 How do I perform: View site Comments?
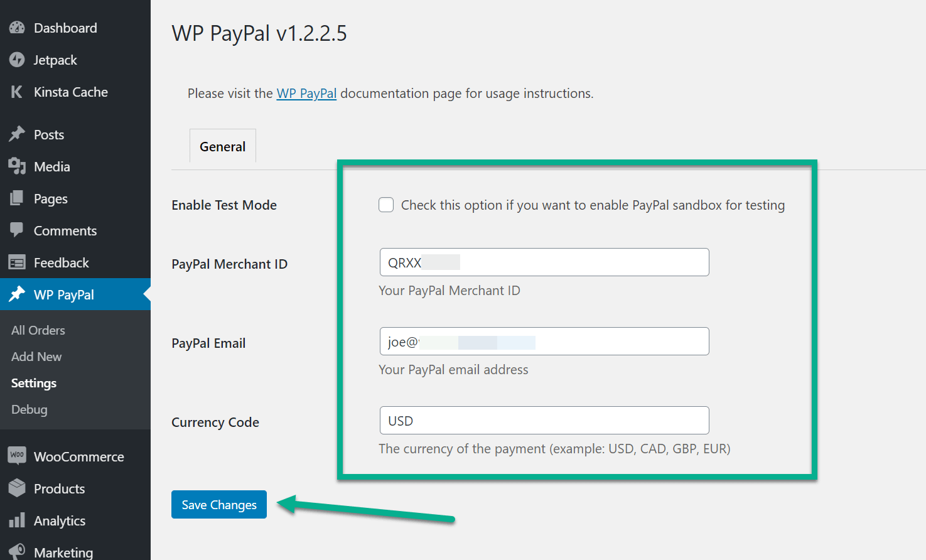click(65, 230)
